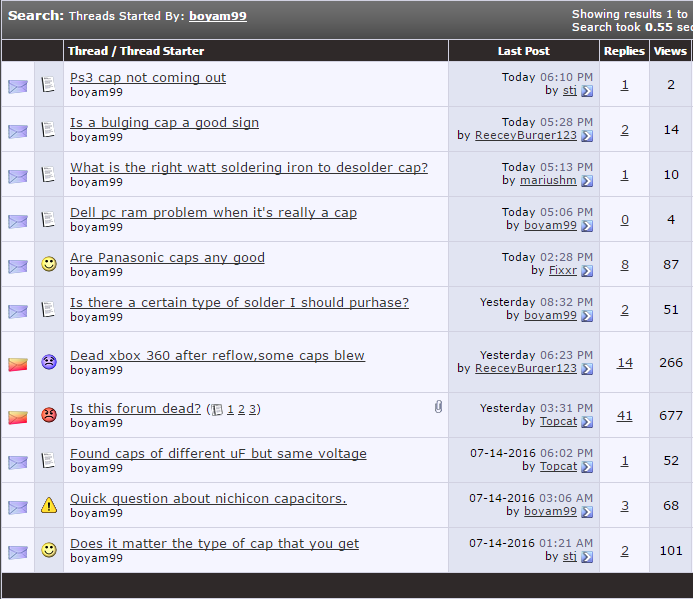Sort by Last Post column header

pos(524,51)
